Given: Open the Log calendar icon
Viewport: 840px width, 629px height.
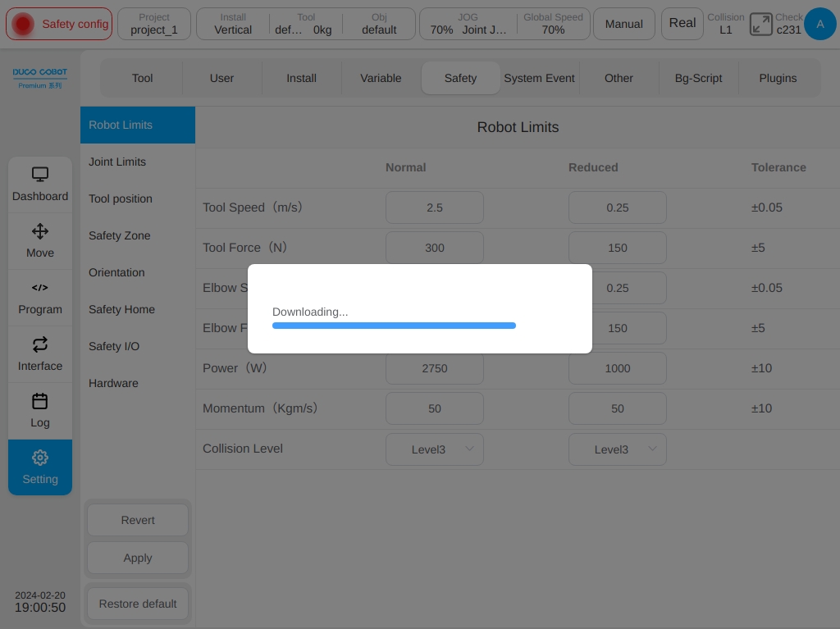Looking at the screenshot, I should (40, 411).
